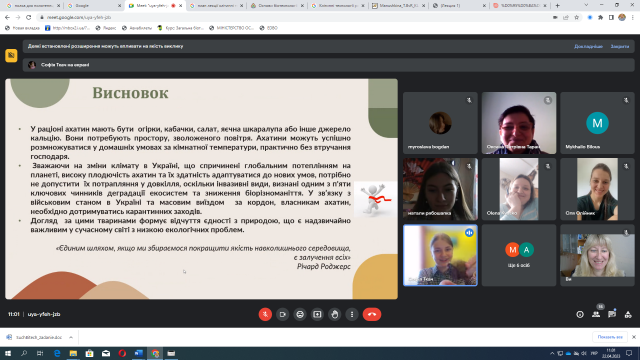Open the Mail app on taskbar
Image resolution: width=640 pixels, height=360 pixels.
tap(106, 353)
